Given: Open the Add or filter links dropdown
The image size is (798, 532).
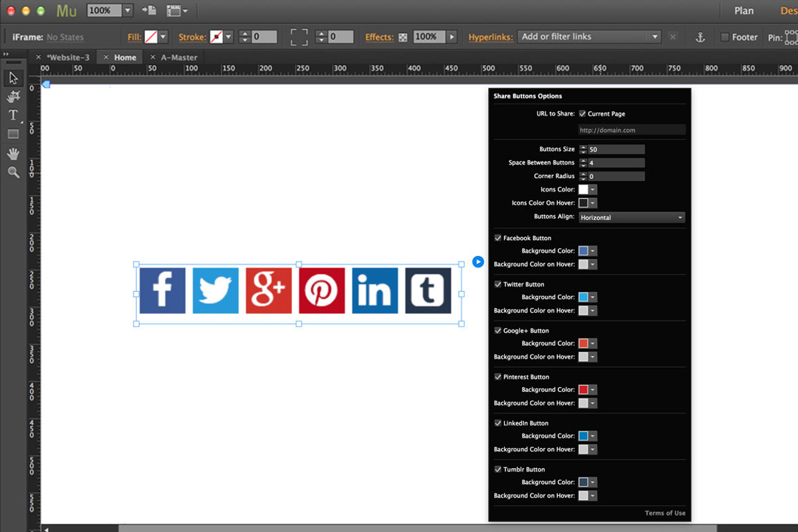Looking at the screenshot, I should (590, 37).
